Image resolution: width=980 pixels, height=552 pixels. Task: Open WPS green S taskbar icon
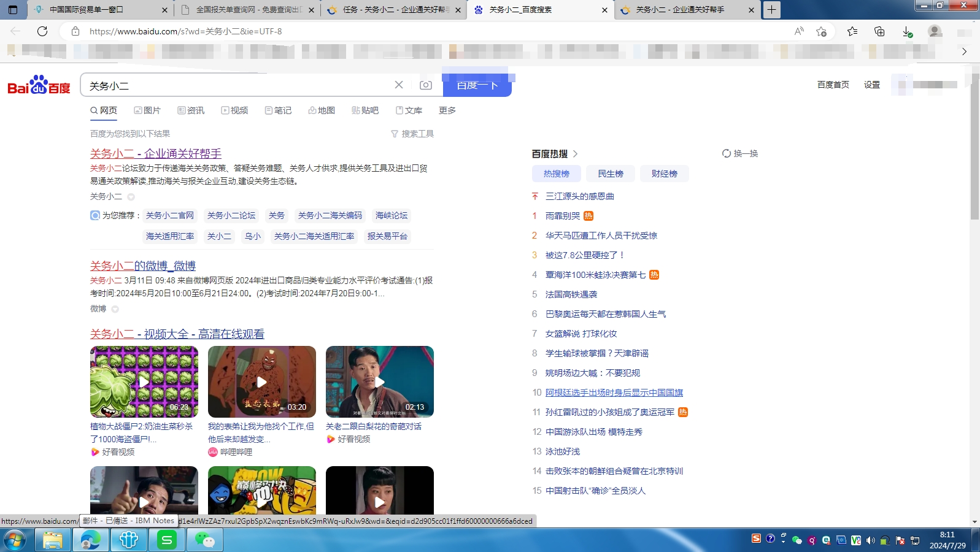point(167,540)
